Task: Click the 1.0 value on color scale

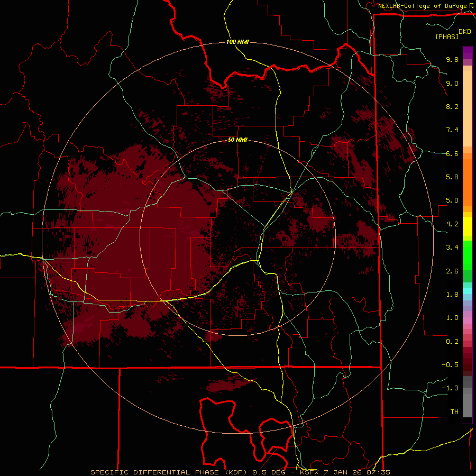Action: pos(452,318)
